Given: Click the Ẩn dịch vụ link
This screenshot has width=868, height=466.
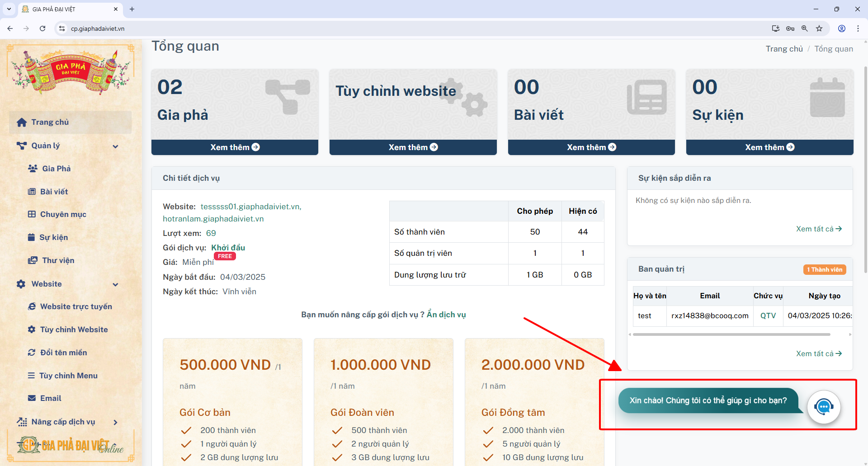Looking at the screenshot, I should (446, 315).
